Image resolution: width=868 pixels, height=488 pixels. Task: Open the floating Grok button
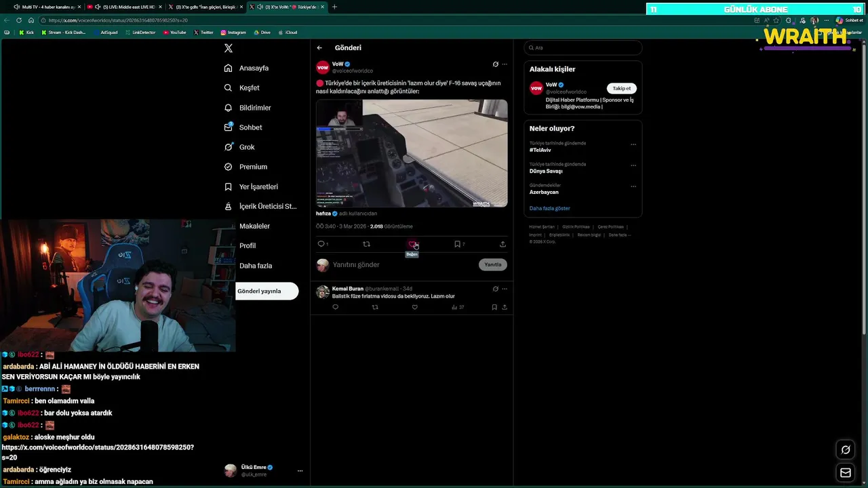[x=846, y=449]
